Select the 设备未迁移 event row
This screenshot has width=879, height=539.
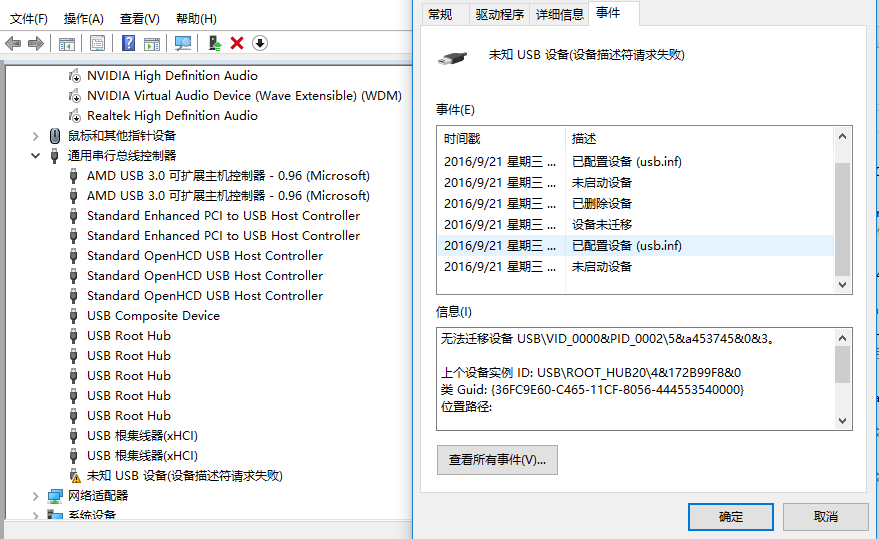636,224
